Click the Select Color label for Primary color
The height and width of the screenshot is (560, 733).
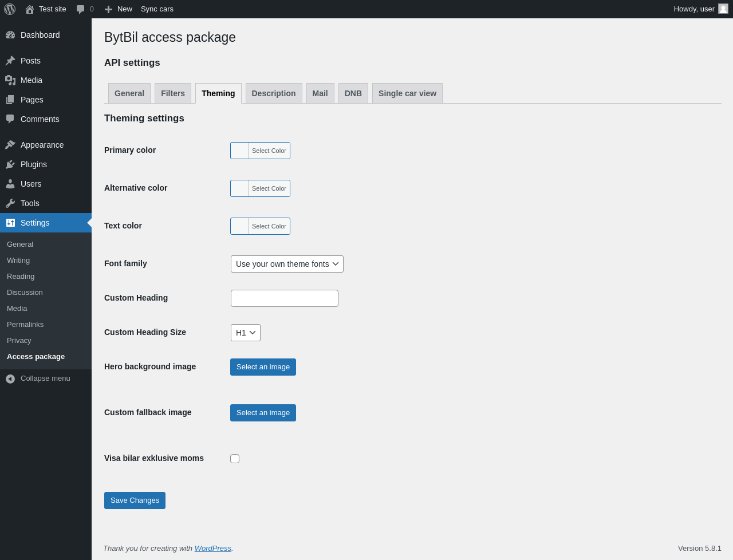[x=269, y=151]
